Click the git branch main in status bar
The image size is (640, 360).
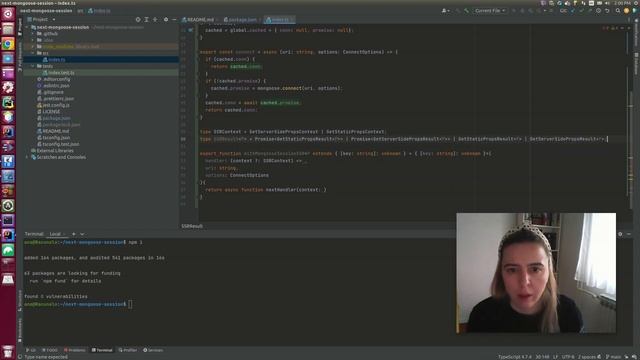613,357
